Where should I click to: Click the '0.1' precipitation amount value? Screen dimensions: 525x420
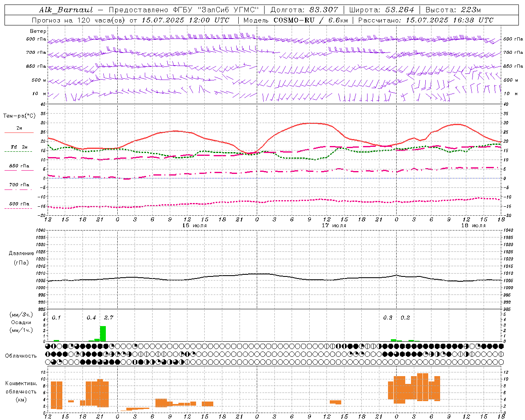tap(56, 318)
